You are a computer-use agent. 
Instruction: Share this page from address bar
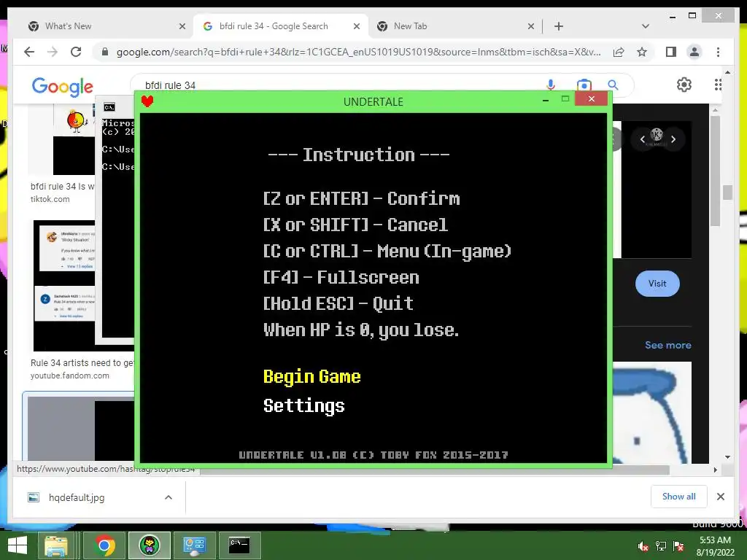point(619,52)
